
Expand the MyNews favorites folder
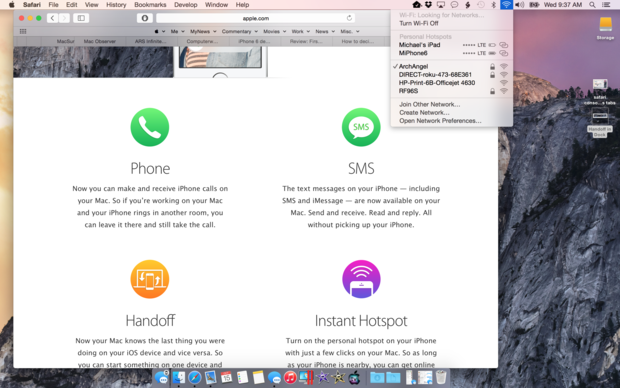[x=203, y=31]
